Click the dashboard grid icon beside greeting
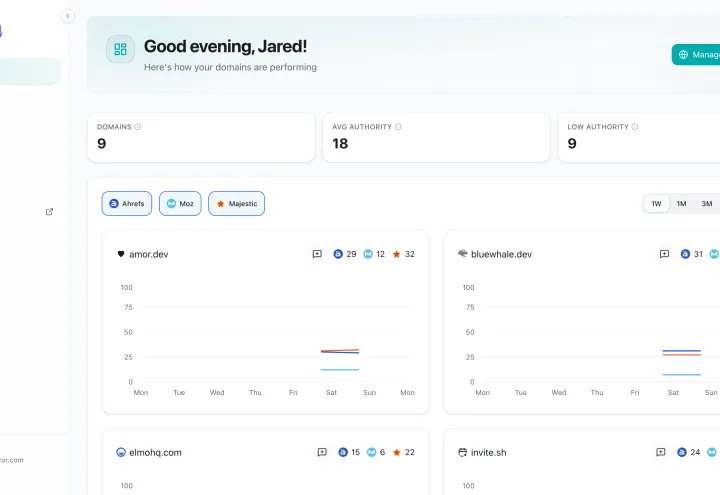 coord(120,49)
